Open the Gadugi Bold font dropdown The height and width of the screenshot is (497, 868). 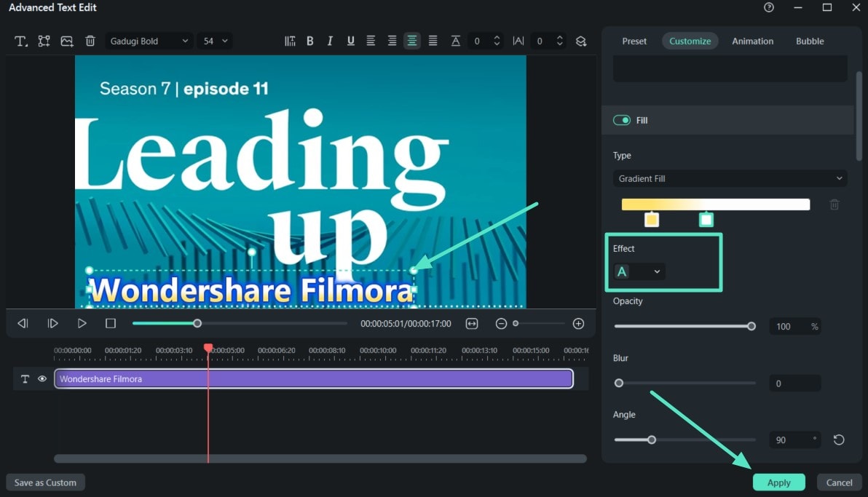(x=149, y=41)
